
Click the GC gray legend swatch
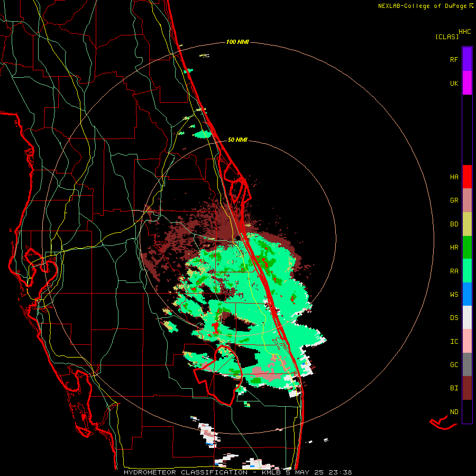(467, 364)
